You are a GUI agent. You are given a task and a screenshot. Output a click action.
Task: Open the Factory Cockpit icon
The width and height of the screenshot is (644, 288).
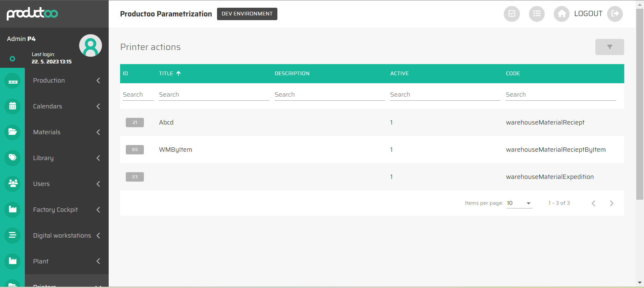[13, 209]
